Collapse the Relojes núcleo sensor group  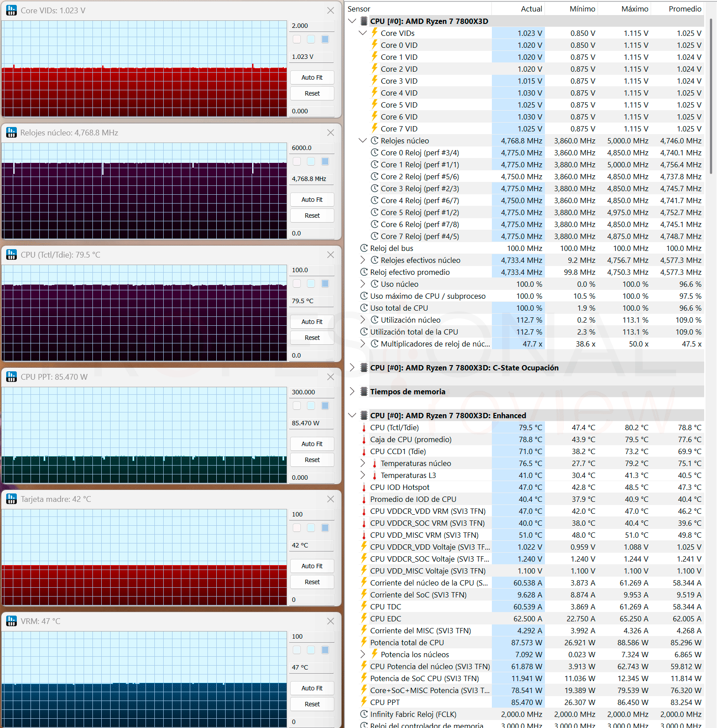click(363, 140)
